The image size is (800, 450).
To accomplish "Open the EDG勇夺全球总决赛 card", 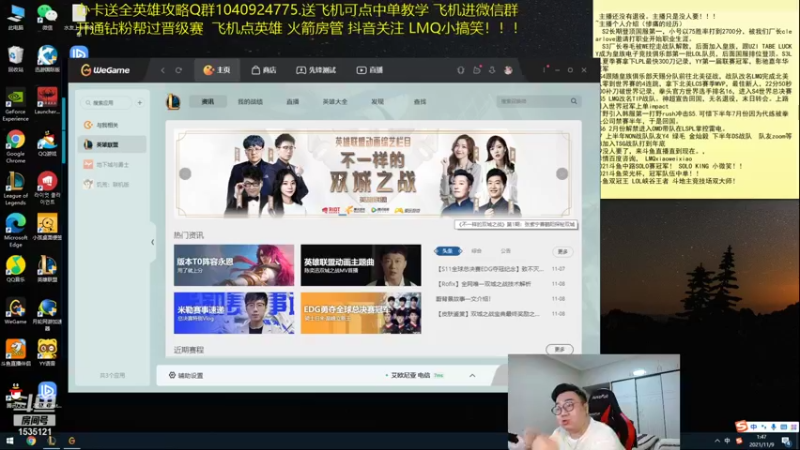I will [361, 313].
